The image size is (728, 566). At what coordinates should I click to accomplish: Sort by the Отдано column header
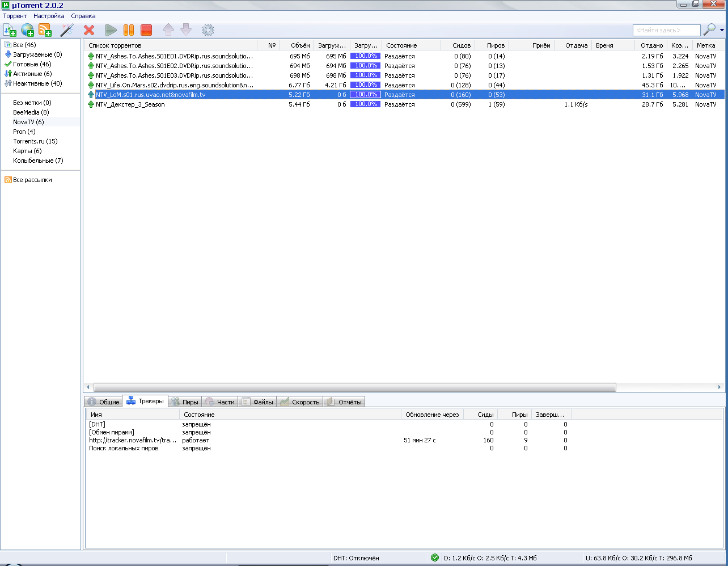(650, 45)
